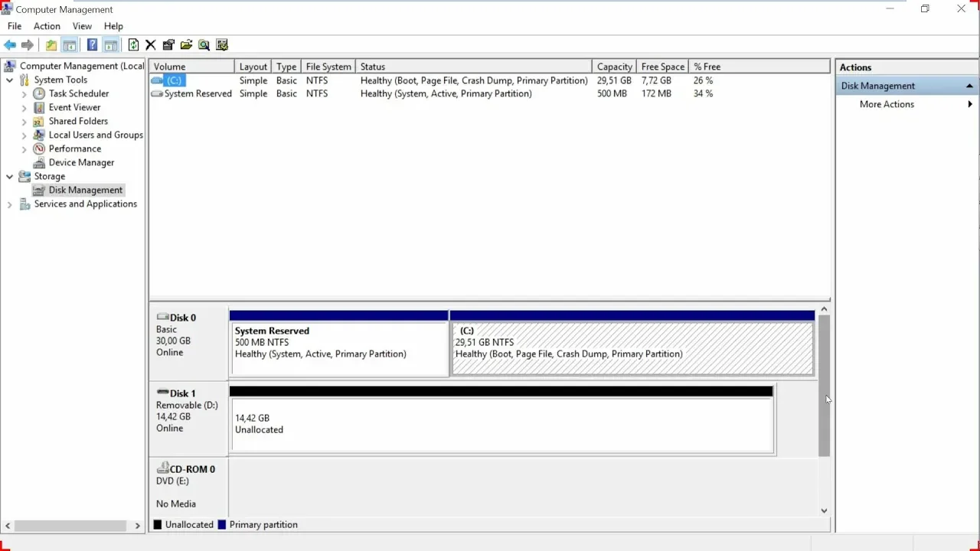Expand the Task Scheduler node
Viewport: 980px width, 551px height.
[x=24, y=93]
